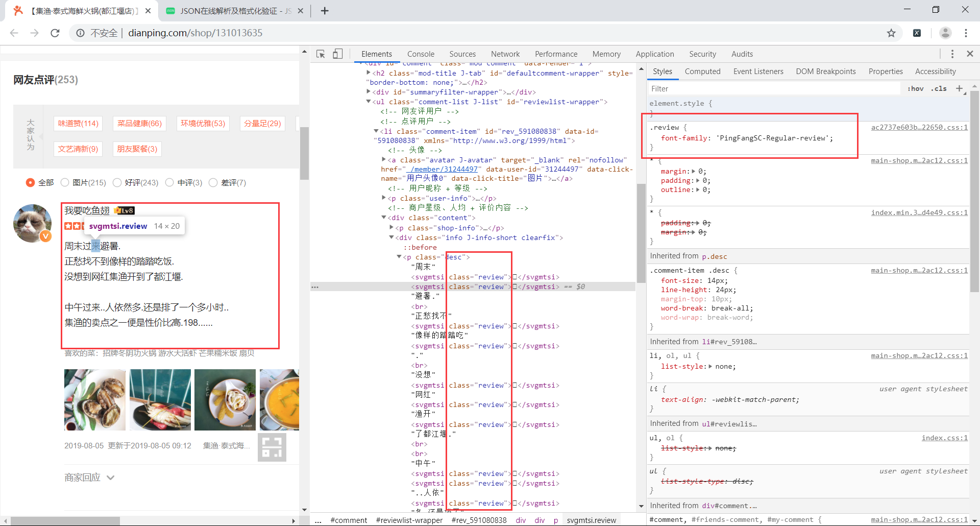Click the Styles filter input field
This screenshot has width=980, height=526.
(x=774, y=89)
